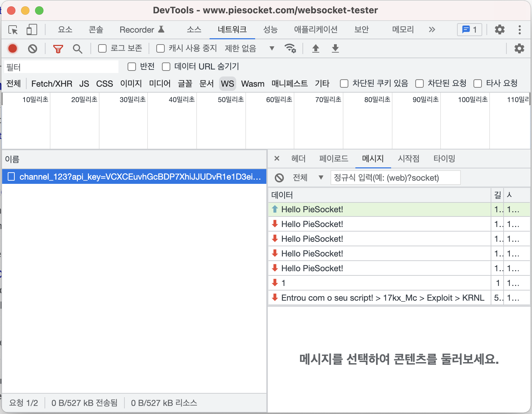This screenshot has height=414, width=532.
Task: Select the WS filter button
Action: [x=227, y=84]
